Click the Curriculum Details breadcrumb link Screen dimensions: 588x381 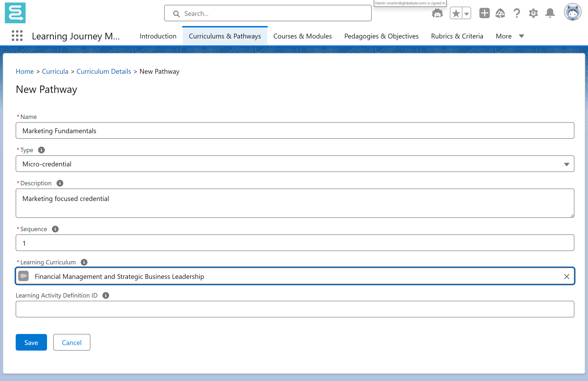[104, 71]
